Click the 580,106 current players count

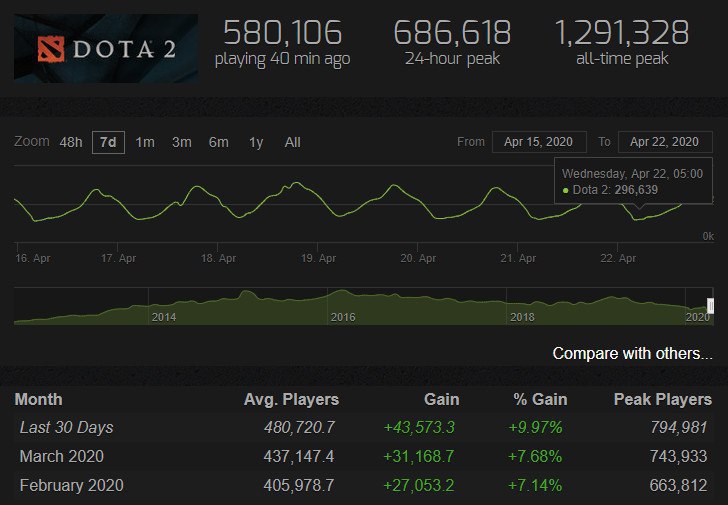click(x=282, y=32)
